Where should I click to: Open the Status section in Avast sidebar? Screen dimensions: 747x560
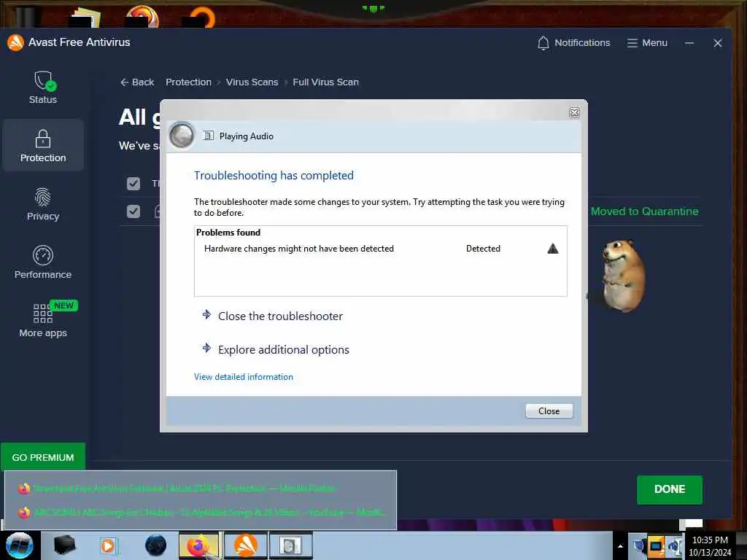click(43, 87)
